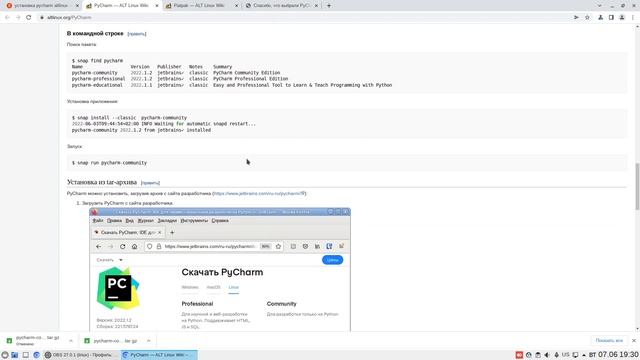The width and height of the screenshot is (640, 360).
Task: Open the volume tray icon
Action: pyautogui.click(x=547, y=355)
